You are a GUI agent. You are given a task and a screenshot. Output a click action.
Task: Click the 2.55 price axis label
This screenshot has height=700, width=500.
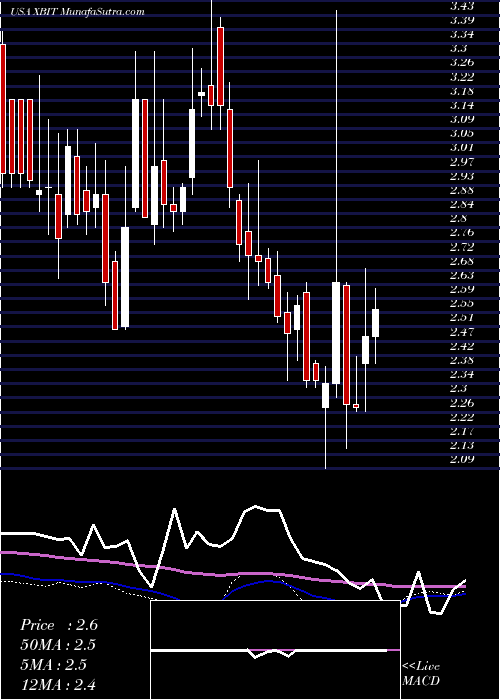coord(462,304)
